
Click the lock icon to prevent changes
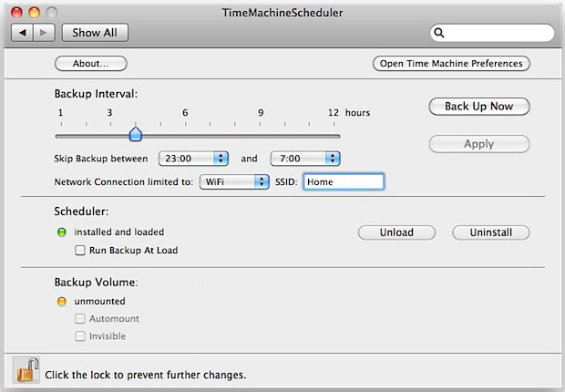click(26, 370)
